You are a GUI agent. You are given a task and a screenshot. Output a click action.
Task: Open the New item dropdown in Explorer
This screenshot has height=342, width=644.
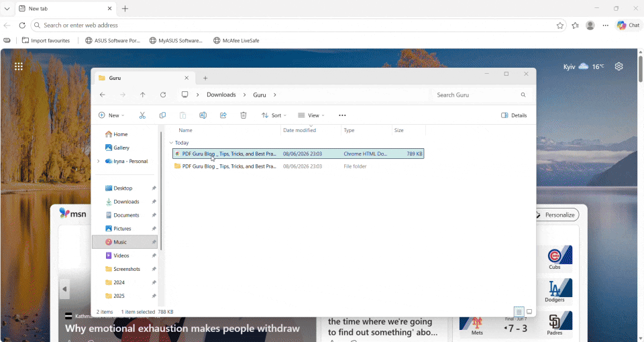[111, 115]
